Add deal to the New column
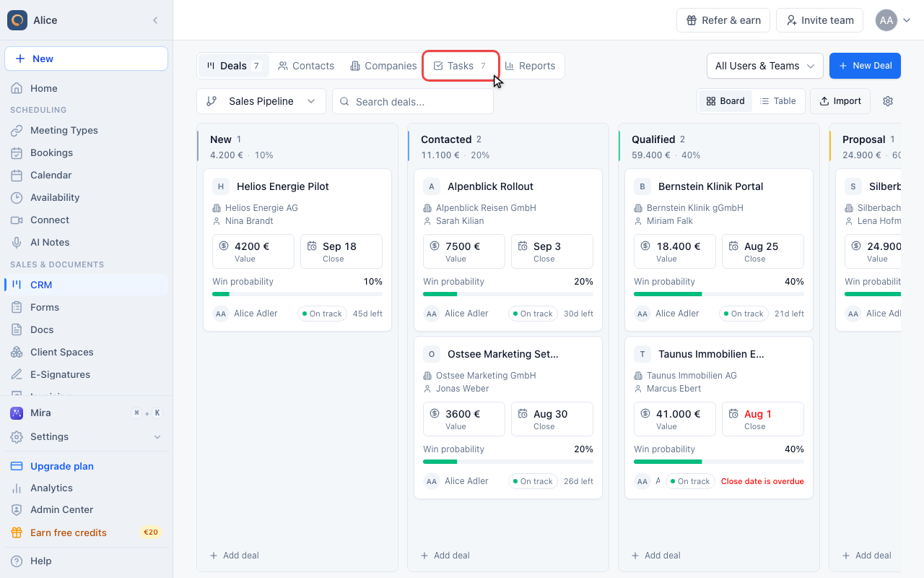Viewport: 924px width, 578px height. 235,556
